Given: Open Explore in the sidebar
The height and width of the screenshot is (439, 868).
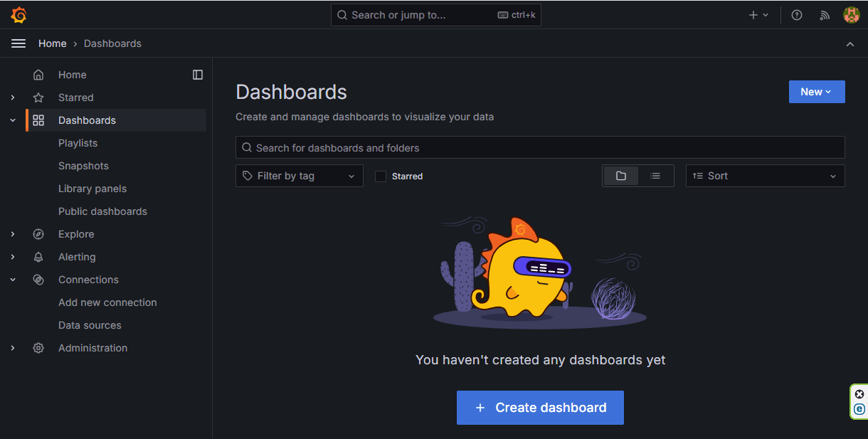Looking at the screenshot, I should point(76,234).
